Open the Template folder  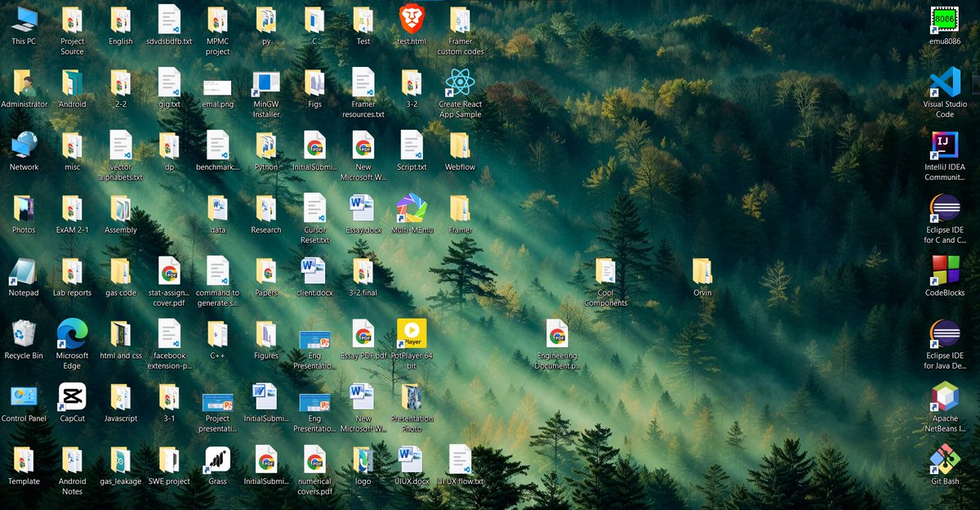[24, 465]
